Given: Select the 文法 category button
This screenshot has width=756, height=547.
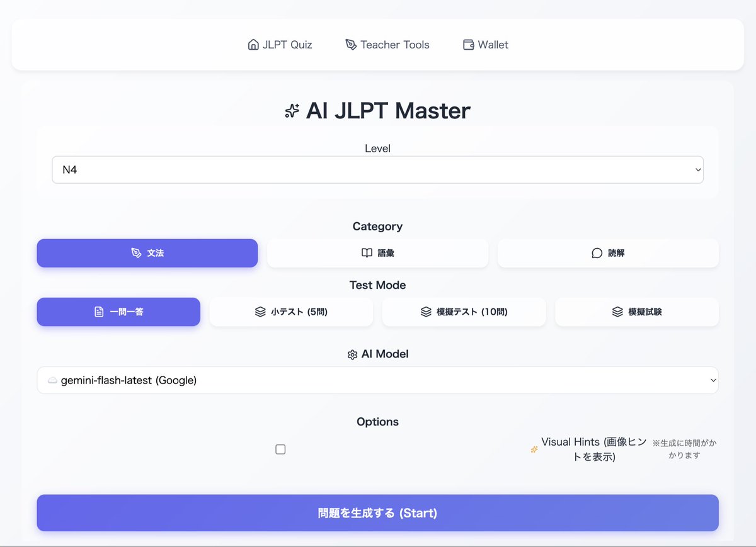Looking at the screenshot, I should [147, 253].
